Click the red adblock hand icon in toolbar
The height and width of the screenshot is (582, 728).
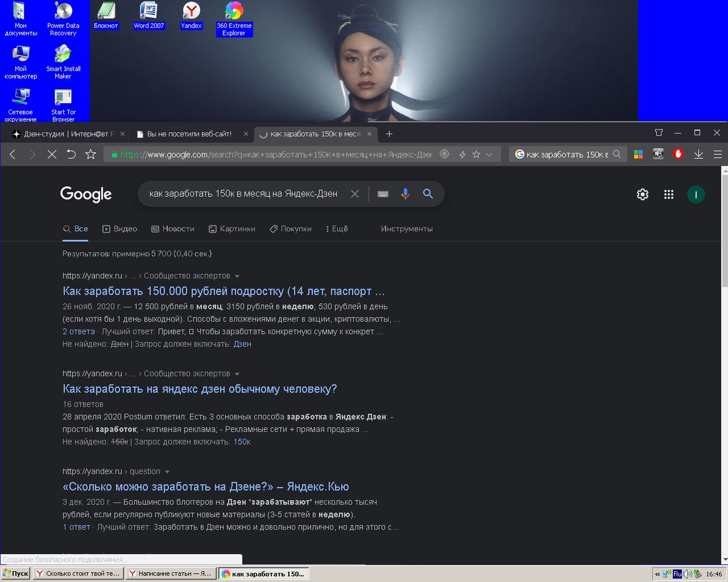coord(679,154)
